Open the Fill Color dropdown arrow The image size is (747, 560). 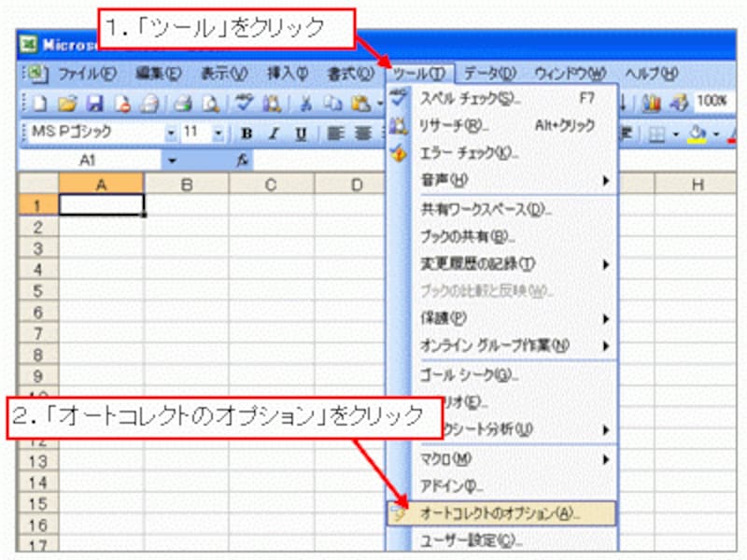716,134
